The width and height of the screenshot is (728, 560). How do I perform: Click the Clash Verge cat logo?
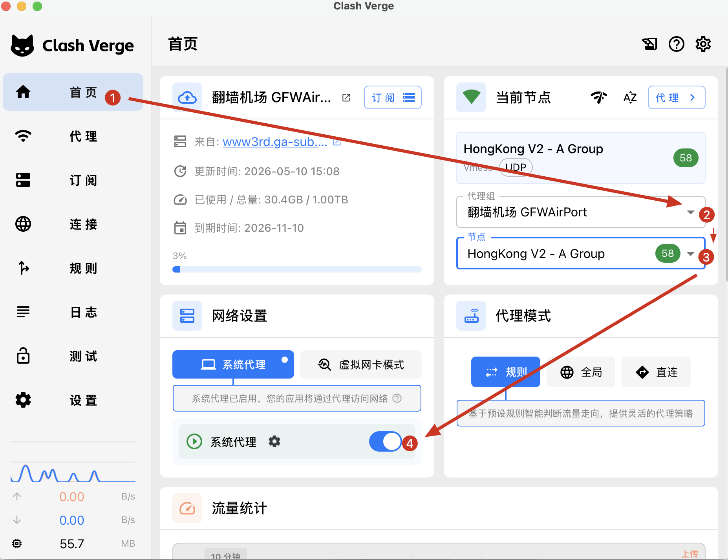click(22, 46)
